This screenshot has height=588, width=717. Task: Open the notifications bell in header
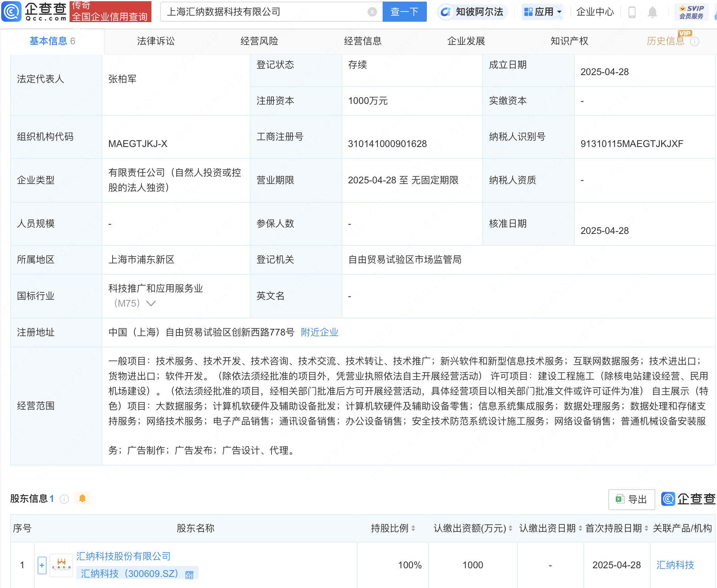(x=652, y=12)
